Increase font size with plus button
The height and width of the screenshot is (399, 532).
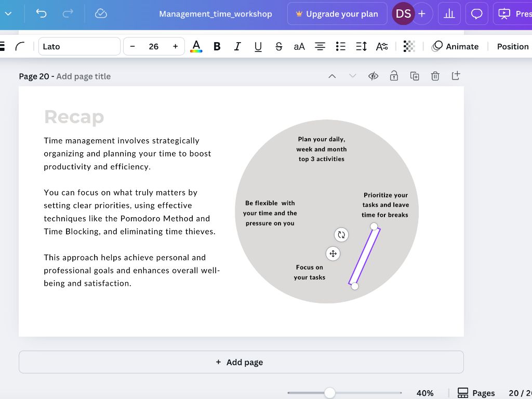[x=176, y=46]
